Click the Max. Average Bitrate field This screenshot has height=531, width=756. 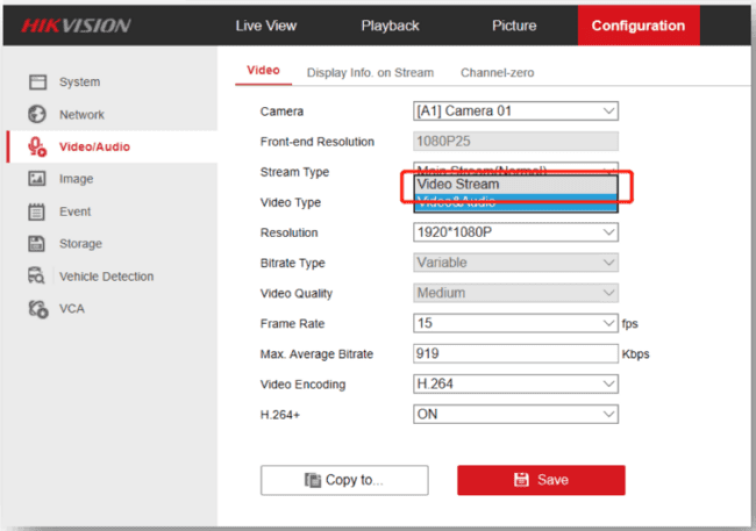(515, 354)
